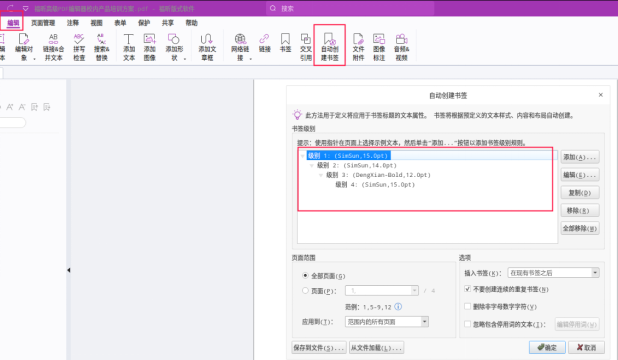Viewport: 618px width, 360px height.
Task: Click the redo arrow icon in title bar
Action: (x=11, y=8)
